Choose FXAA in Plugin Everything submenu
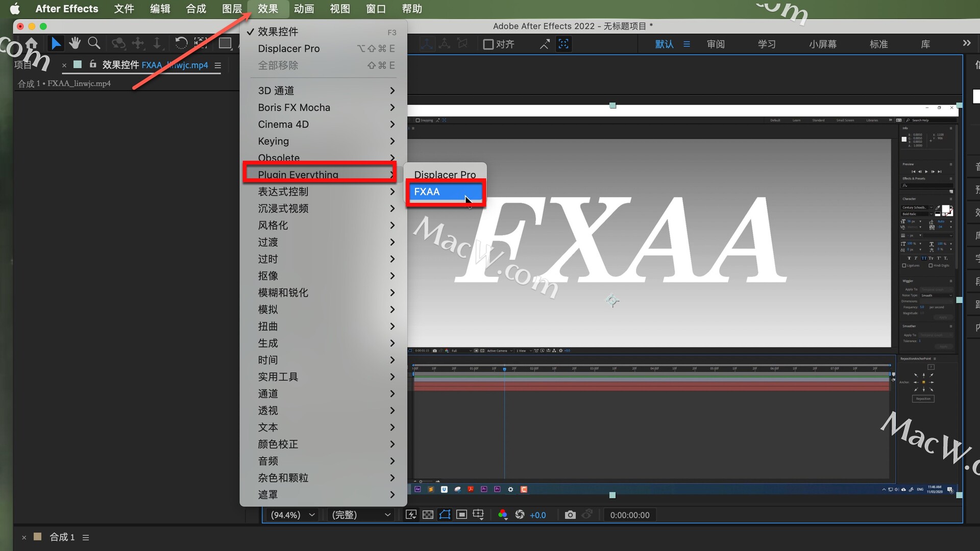 click(x=445, y=191)
